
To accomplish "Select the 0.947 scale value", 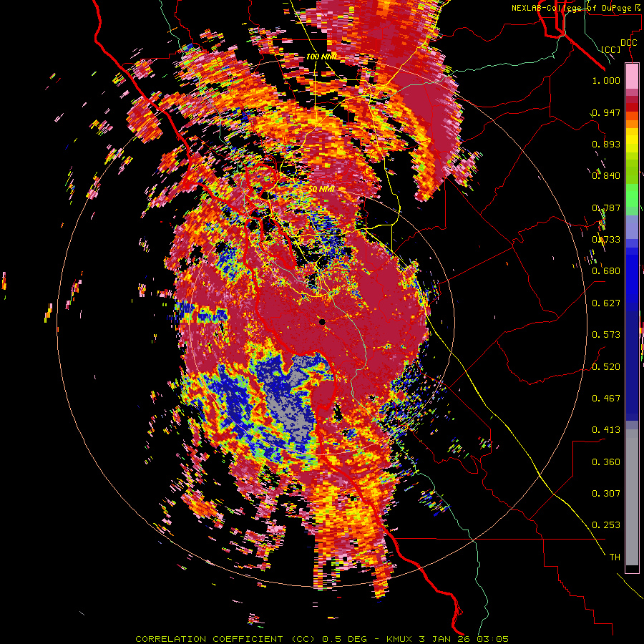I will [x=606, y=112].
